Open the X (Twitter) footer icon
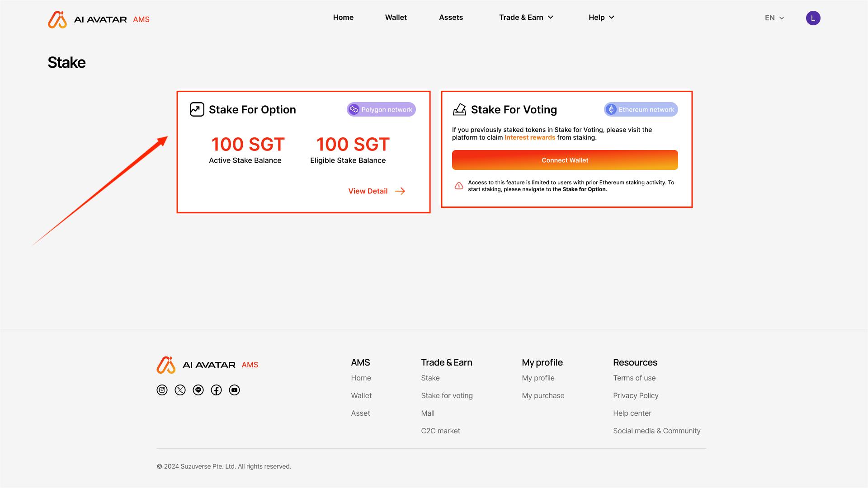The height and width of the screenshot is (488, 868). click(180, 390)
